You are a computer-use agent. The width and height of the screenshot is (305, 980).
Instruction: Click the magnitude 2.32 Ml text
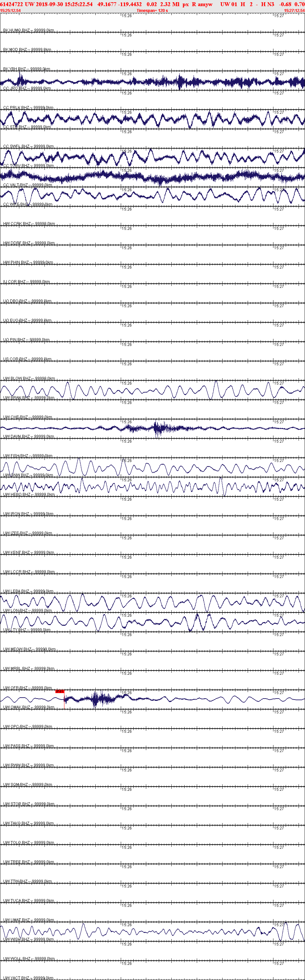170,4
